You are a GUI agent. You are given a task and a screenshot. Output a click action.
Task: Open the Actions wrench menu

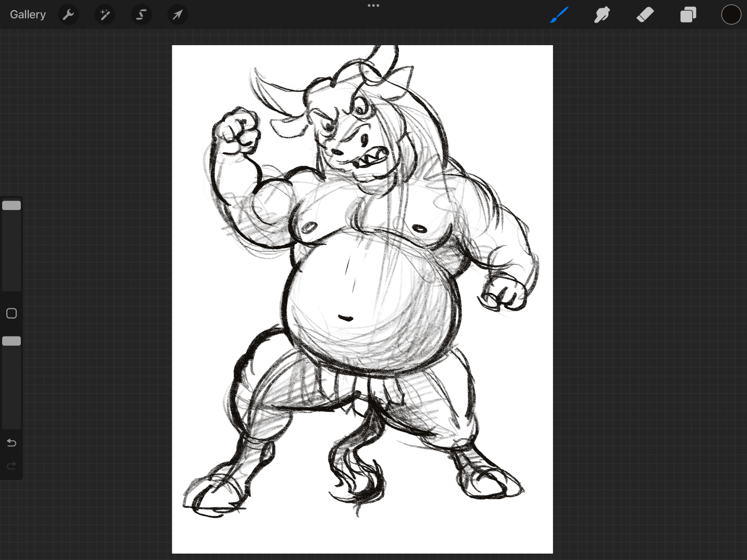click(68, 15)
